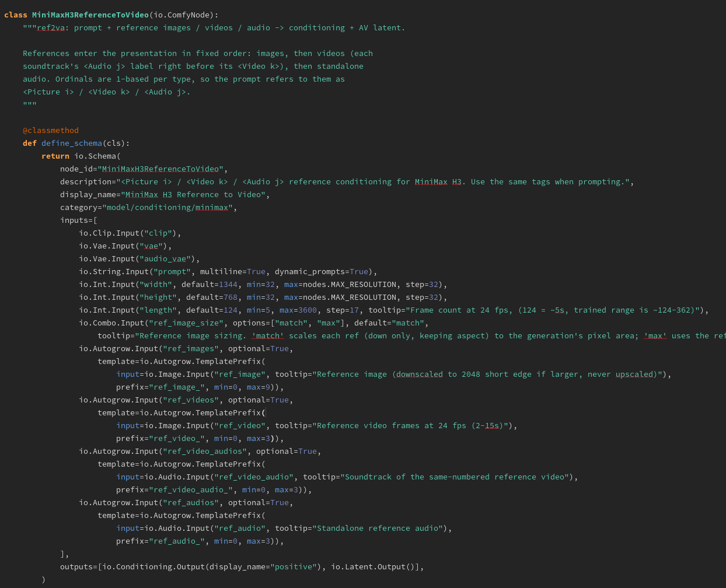Click the 'return io.Schema(' statement
Image resolution: width=726 pixels, height=588 pixels.
coord(81,156)
